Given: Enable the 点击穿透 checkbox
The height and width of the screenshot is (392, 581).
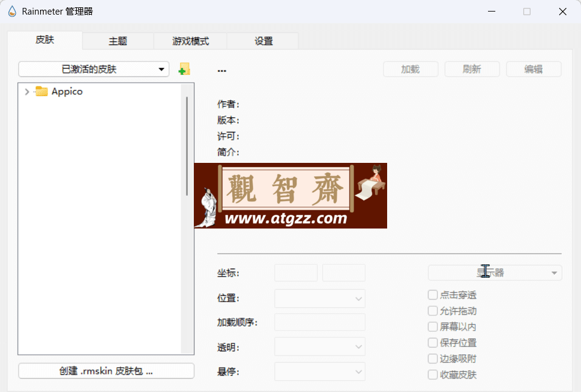Looking at the screenshot, I should 433,295.
